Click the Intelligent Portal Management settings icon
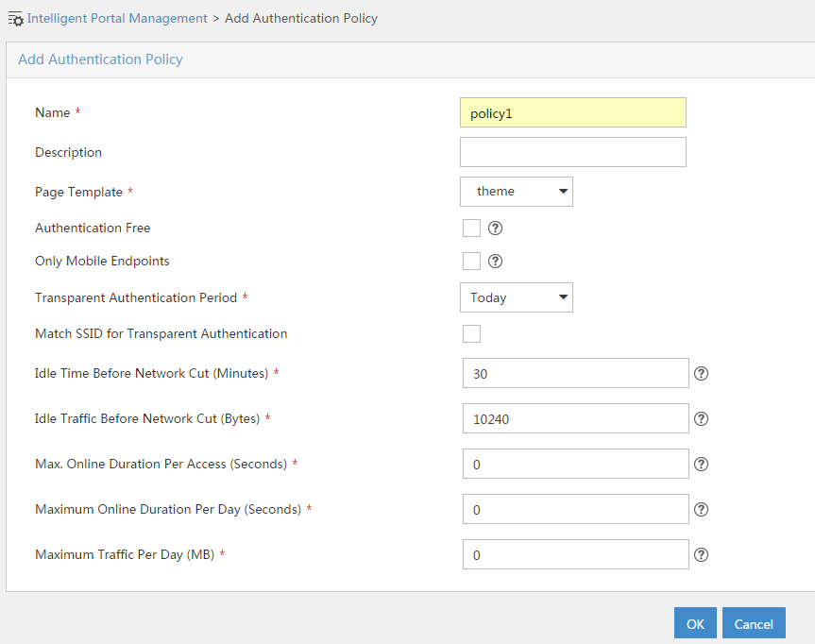The height and width of the screenshot is (644, 815). [16, 19]
